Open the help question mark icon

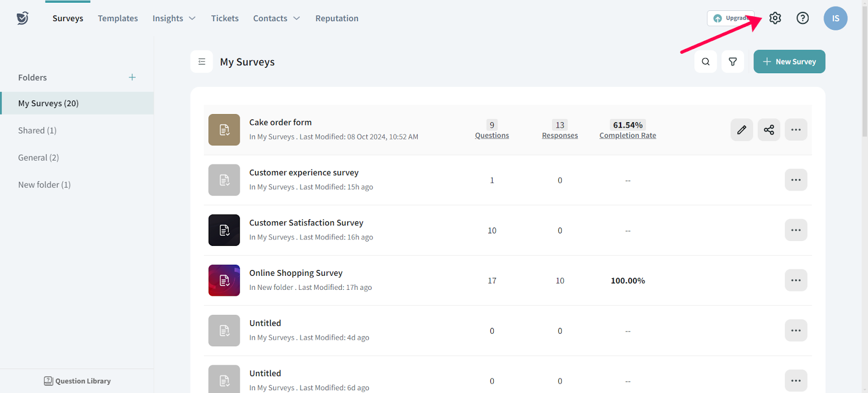click(802, 18)
